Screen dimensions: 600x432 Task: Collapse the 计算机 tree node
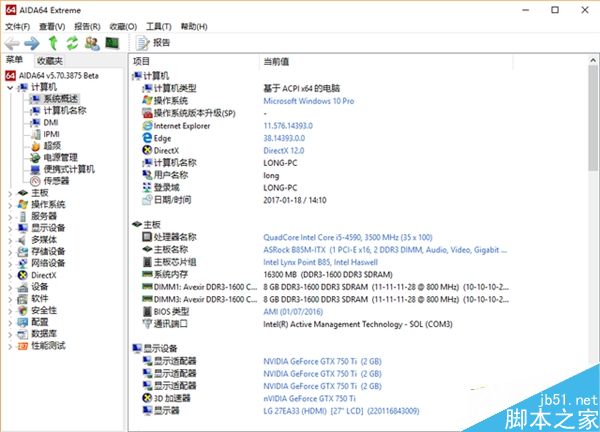(10, 88)
